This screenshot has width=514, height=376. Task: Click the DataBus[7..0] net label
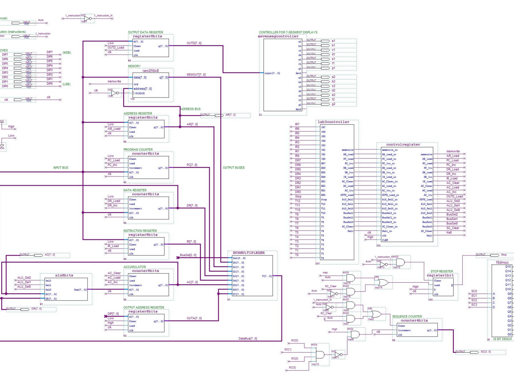point(248,339)
